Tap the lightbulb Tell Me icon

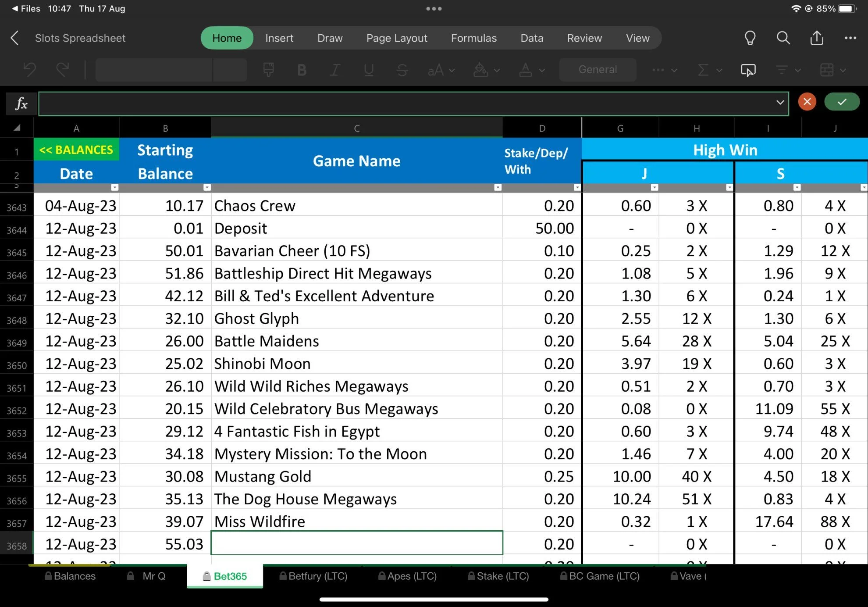pyautogui.click(x=750, y=38)
